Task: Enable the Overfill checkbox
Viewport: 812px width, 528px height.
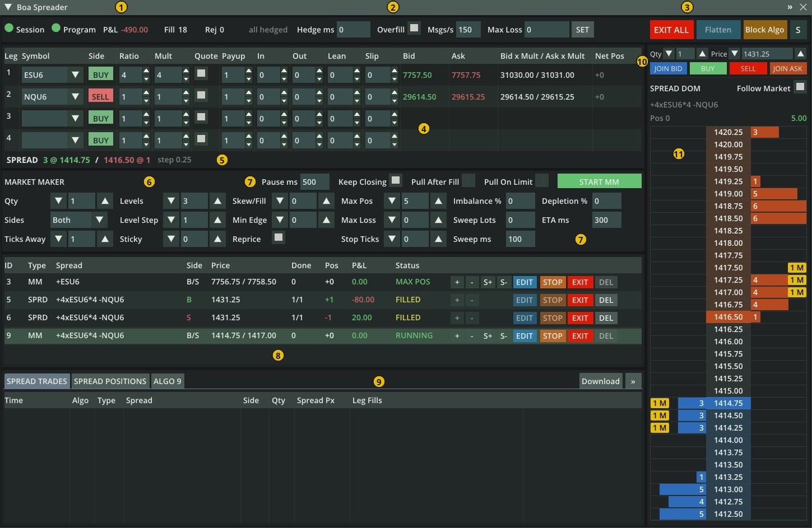Action: coord(414,28)
